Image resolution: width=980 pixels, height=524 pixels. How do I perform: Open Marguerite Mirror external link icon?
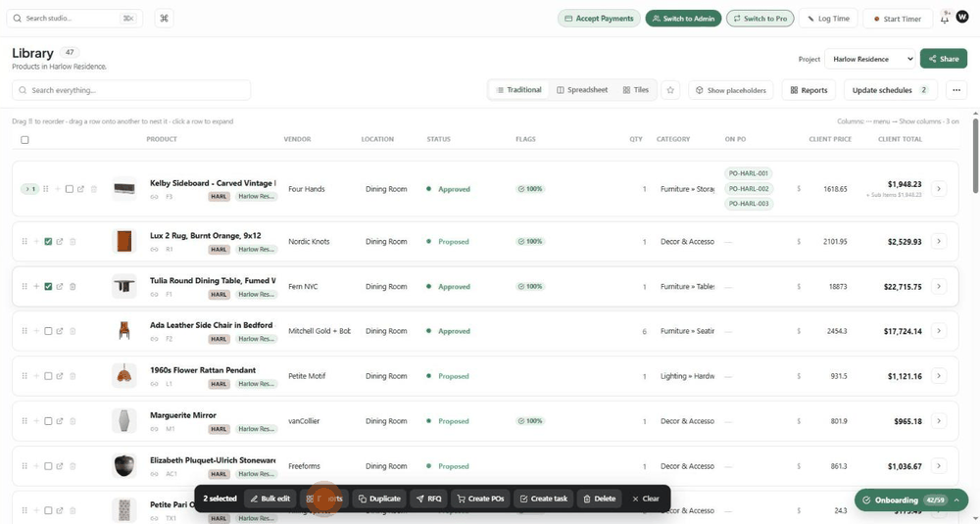coord(60,421)
